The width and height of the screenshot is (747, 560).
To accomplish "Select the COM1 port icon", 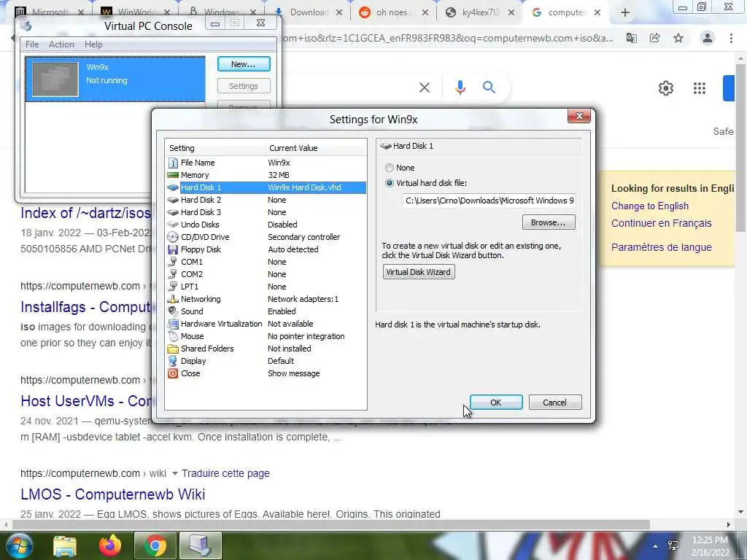I will click(173, 262).
